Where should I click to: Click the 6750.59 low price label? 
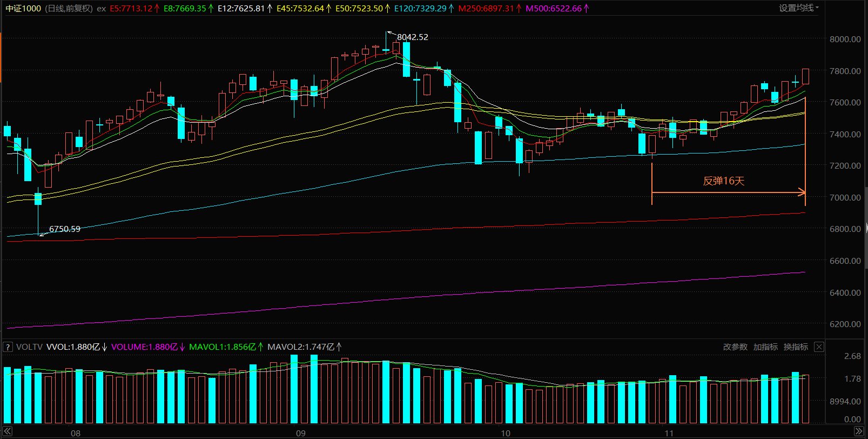65,229
